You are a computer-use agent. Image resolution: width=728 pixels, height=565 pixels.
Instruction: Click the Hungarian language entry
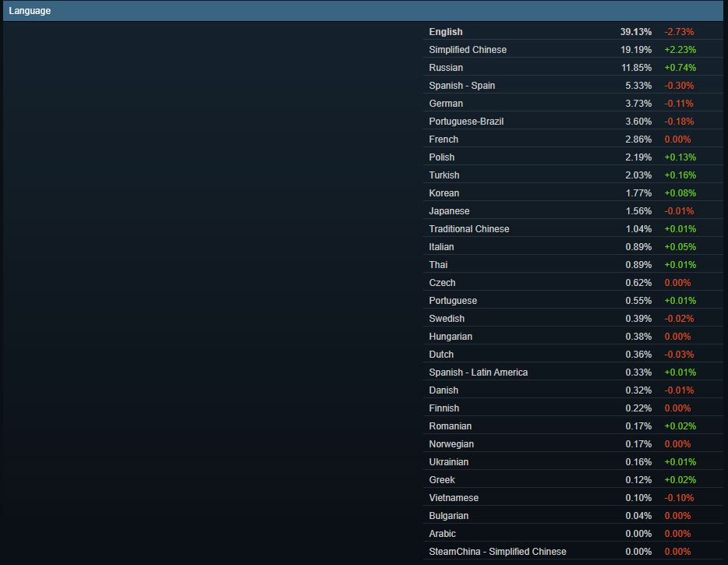[x=573, y=337]
